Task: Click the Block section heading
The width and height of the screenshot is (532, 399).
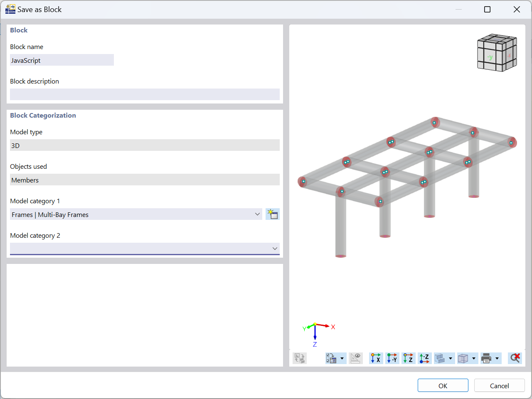Action: [19, 30]
